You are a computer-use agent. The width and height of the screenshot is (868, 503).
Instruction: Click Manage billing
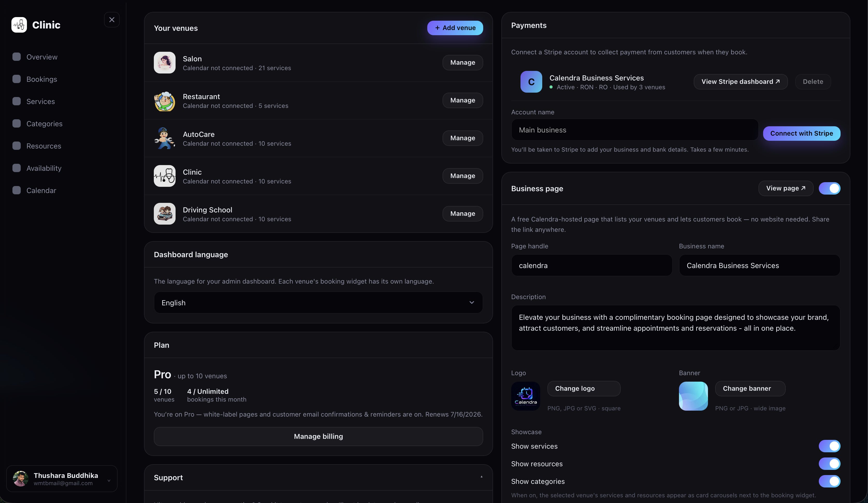318,437
